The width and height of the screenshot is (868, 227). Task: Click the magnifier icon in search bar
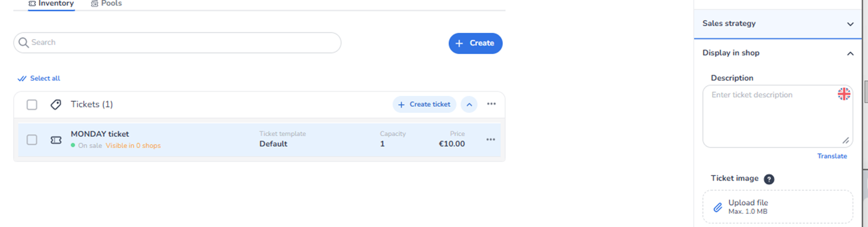pyautogui.click(x=23, y=43)
